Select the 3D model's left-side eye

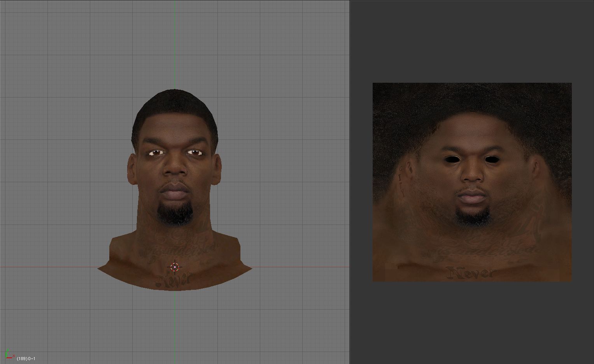(x=156, y=153)
